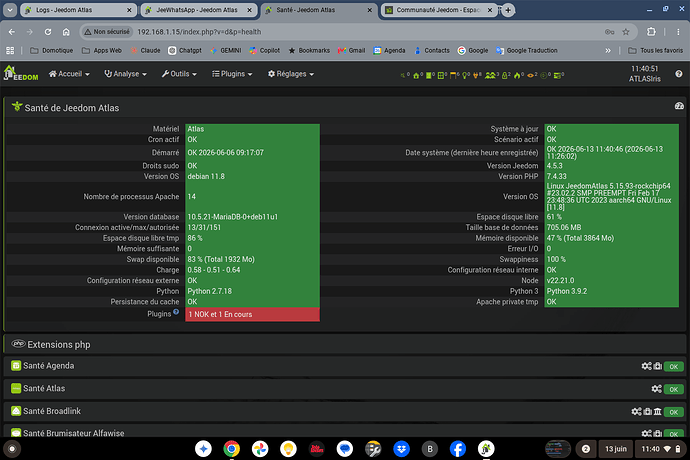Viewport: 690px width, 460px height.
Task: Open the 13 juin calendar in the shelf
Action: pos(616,449)
